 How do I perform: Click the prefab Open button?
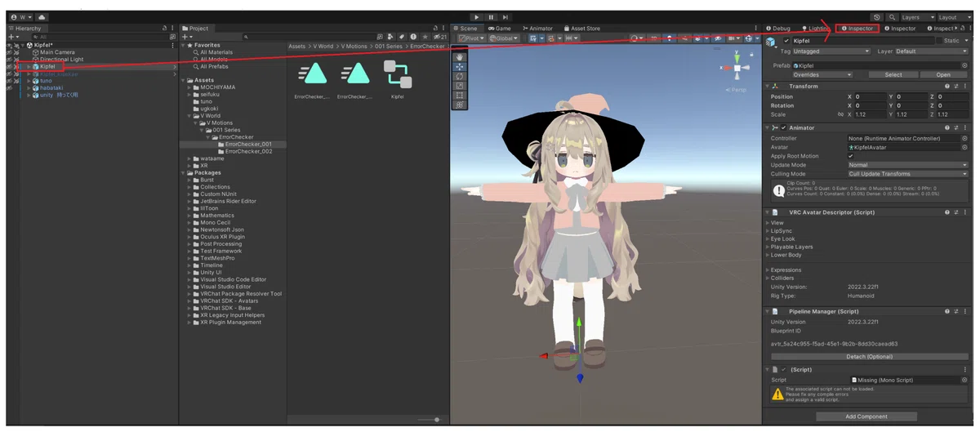(943, 74)
